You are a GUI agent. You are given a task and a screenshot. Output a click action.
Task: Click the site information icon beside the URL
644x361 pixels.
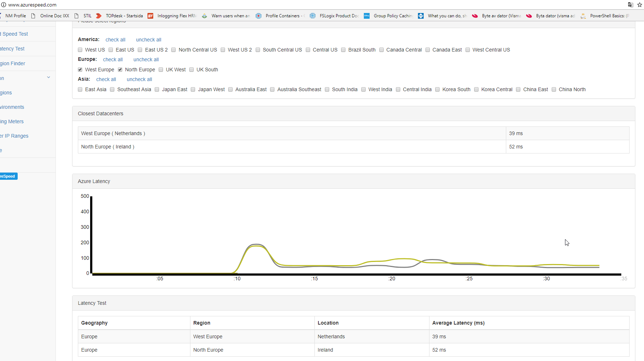pos(4,5)
